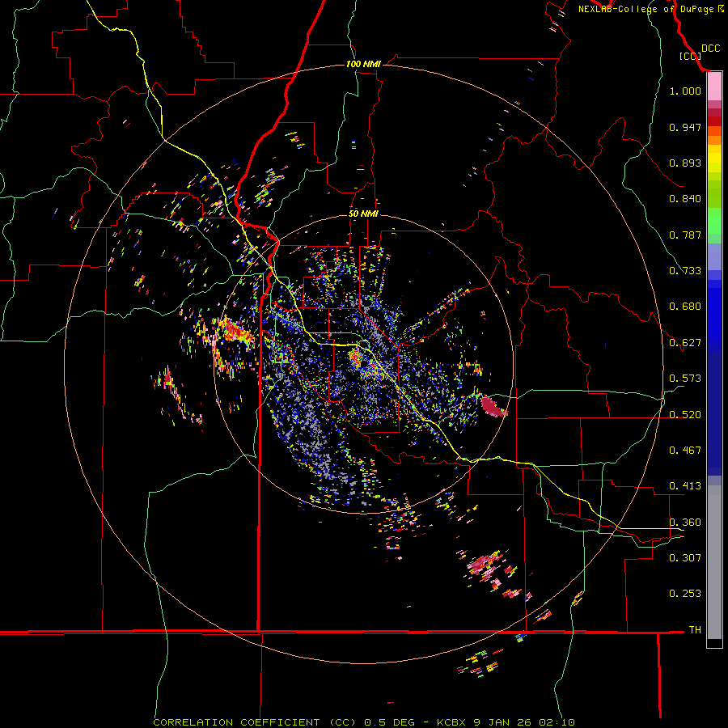Image resolution: width=728 pixels, height=728 pixels.
Task: Select the 0.467 scale value
Action: coord(685,451)
